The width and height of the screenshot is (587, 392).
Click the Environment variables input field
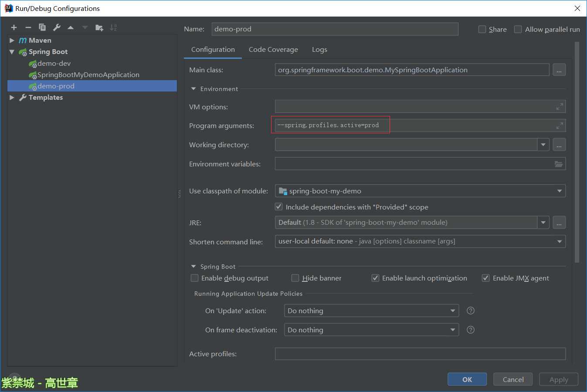tap(420, 164)
